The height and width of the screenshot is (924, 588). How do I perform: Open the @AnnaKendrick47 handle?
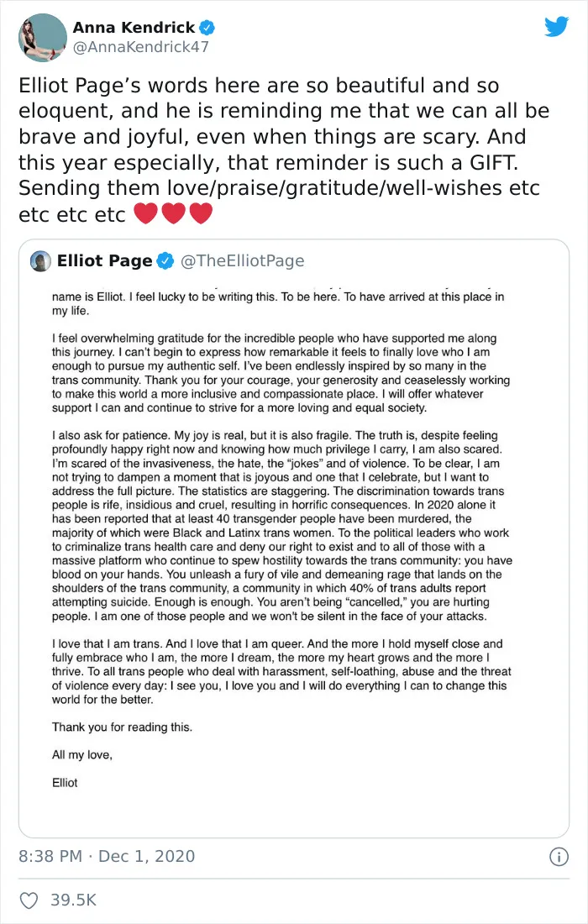(141, 47)
